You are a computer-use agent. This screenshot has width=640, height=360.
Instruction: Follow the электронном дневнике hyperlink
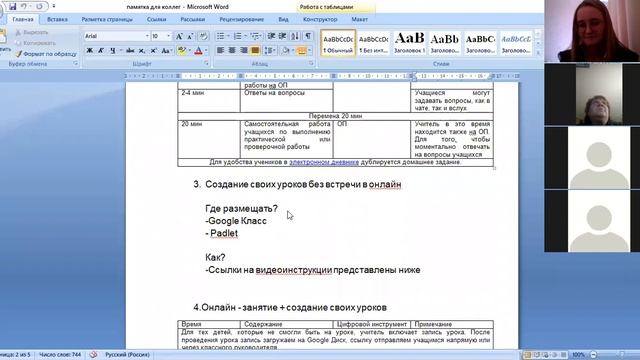[324, 162]
